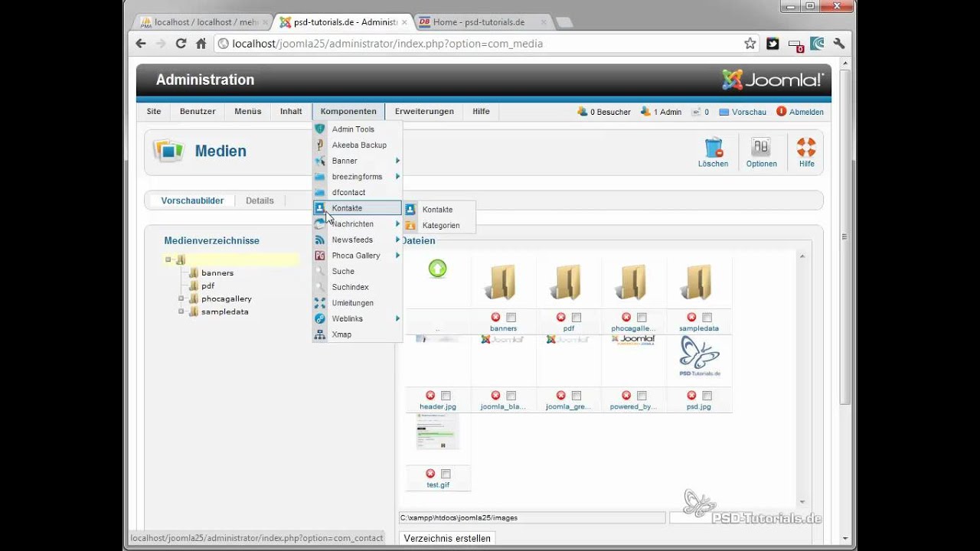Tick the checkbox for pdf folder

[577, 318]
